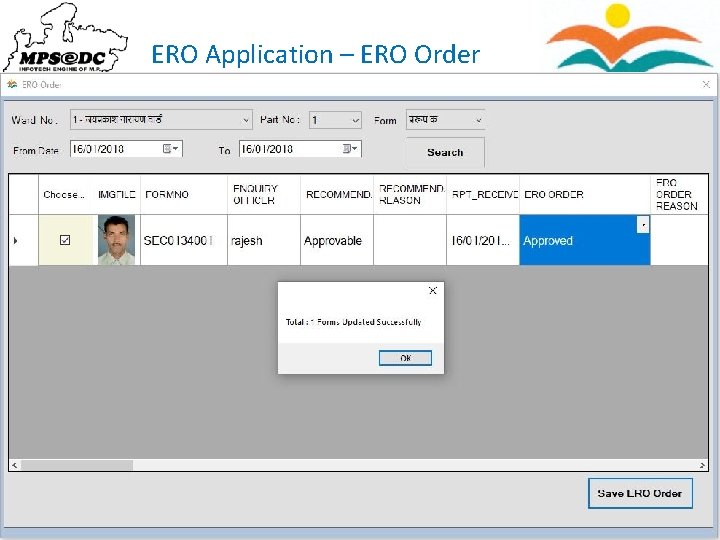Click the enquiry officer cell rajesh

tap(264, 240)
